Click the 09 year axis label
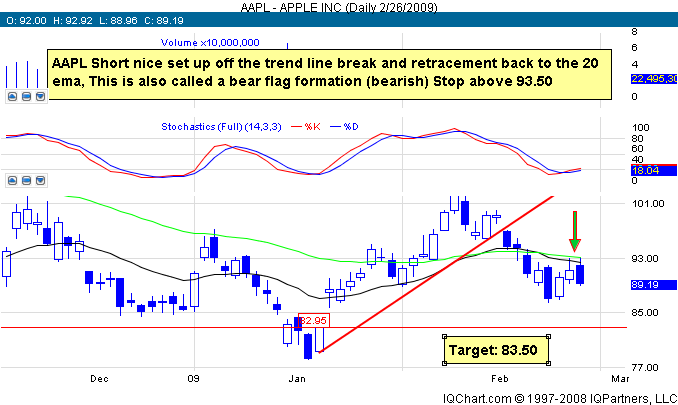 click(193, 379)
